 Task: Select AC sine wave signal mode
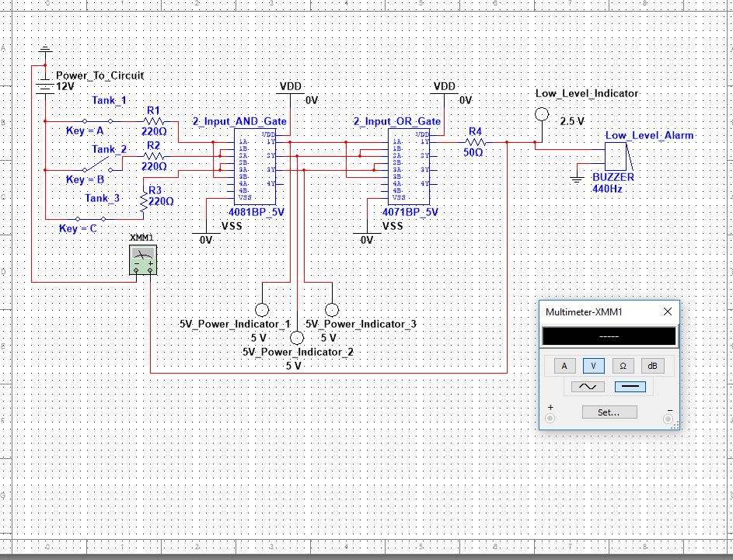point(587,386)
